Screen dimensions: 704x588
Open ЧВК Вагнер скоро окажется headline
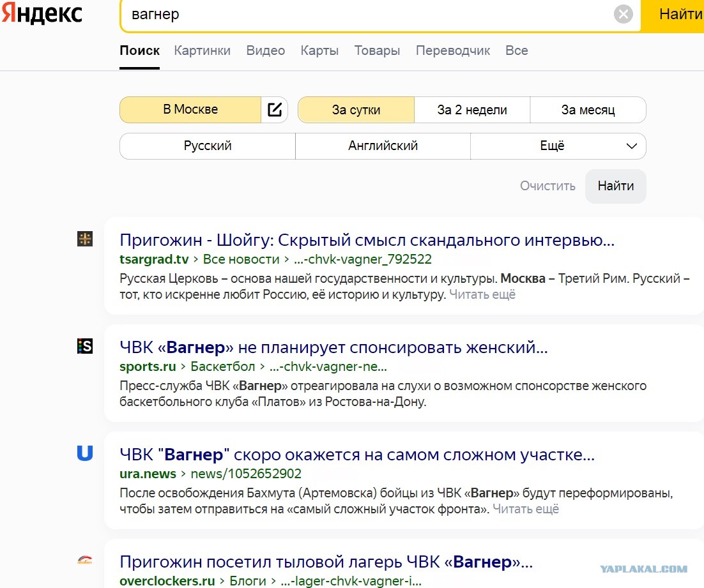pos(357,455)
